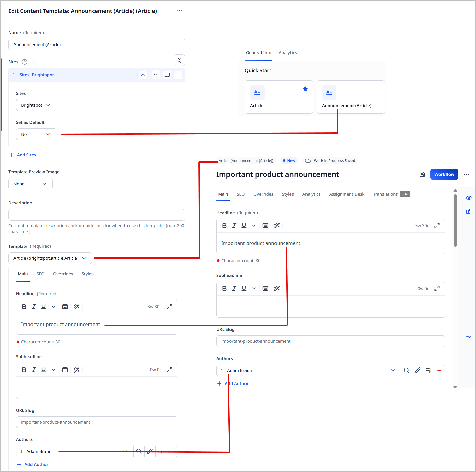Expand the Headline editor to fullscreen
The height and width of the screenshot is (472, 476).
click(437, 226)
